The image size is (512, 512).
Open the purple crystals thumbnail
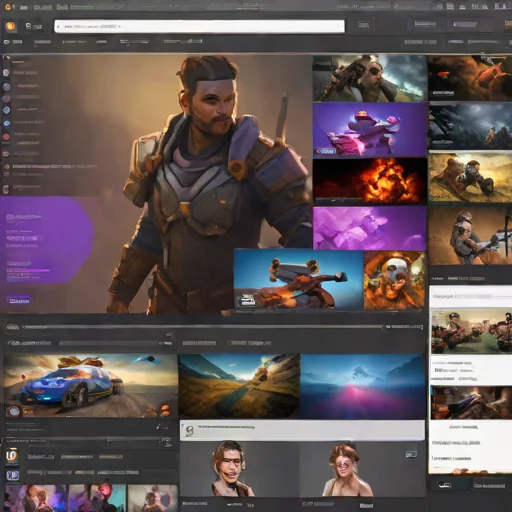[x=370, y=228]
